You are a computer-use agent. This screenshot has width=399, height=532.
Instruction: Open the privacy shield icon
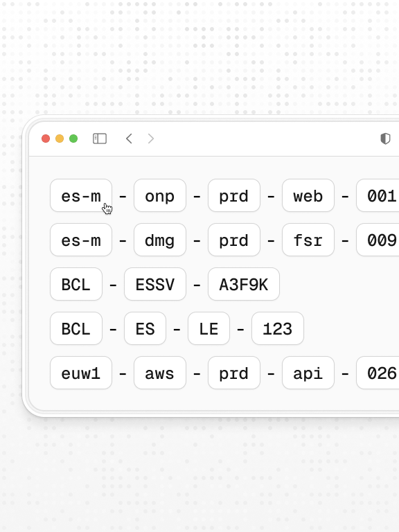click(x=385, y=139)
